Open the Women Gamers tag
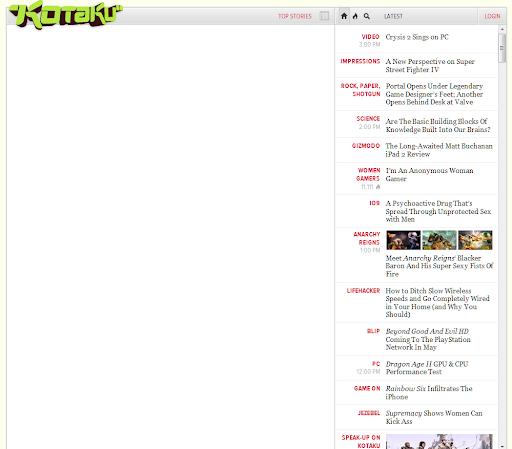Image resolution: width=512 pixels, height=449 pixels. coord(368,174)
